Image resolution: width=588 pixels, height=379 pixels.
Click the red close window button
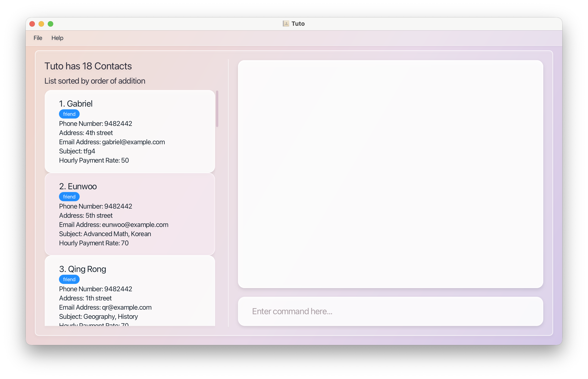[x=32, y=24]
